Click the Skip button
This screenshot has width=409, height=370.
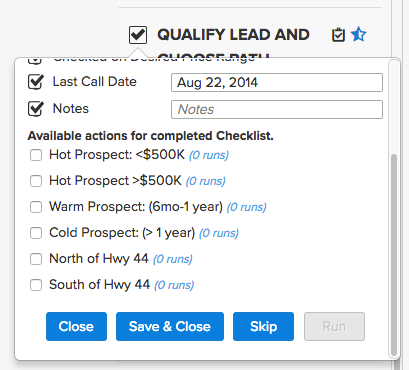(263, 326)
